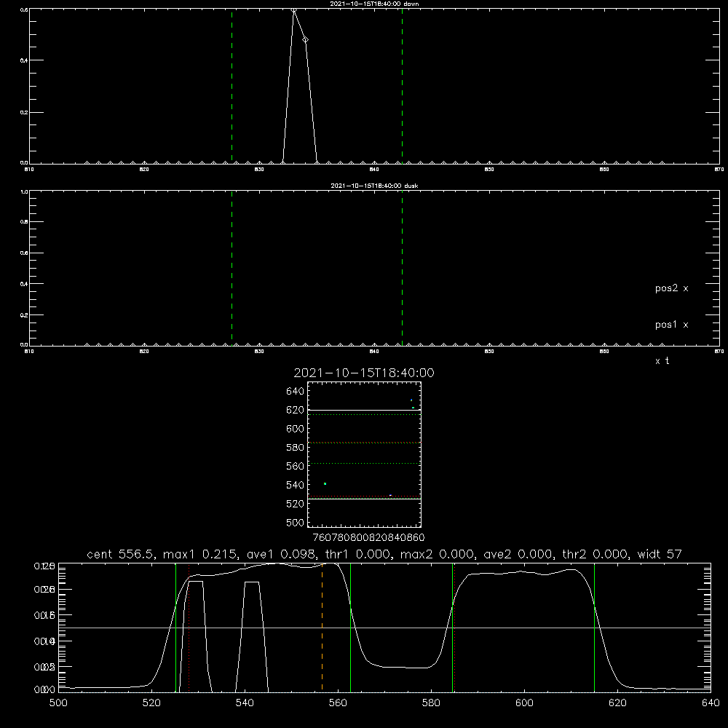
Task: Click the y-axis label 580 of the center plot
Action: click(296, 448)
